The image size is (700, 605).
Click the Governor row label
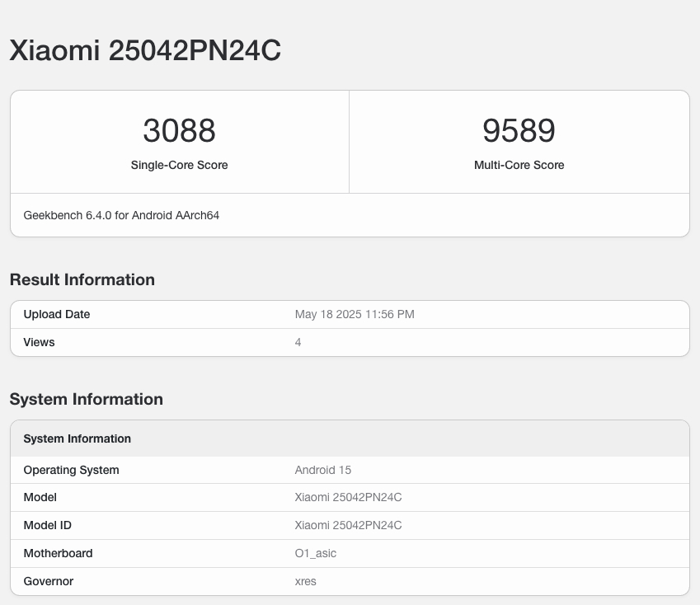[48, 581]
